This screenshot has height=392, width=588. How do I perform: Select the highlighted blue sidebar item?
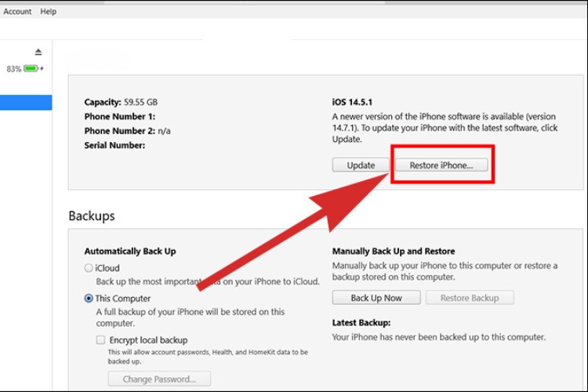pyautogui.click(x=26, y=103)
